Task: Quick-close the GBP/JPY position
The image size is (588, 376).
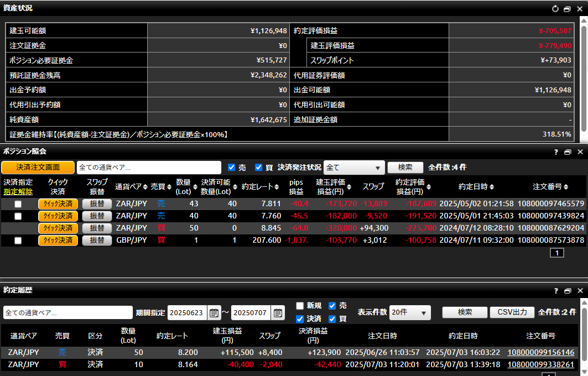Action: click(x=58, y=241)
